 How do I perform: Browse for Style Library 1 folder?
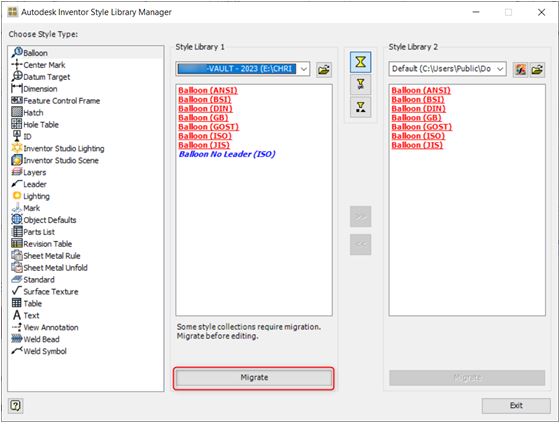point(324,69)
